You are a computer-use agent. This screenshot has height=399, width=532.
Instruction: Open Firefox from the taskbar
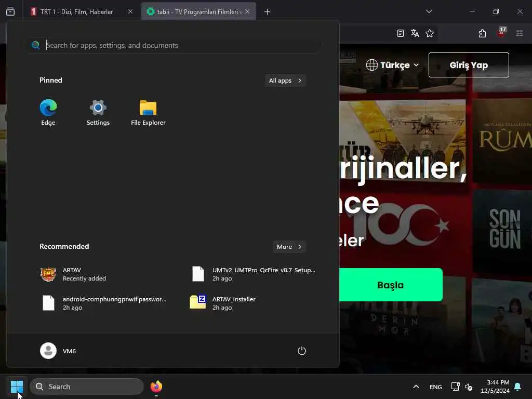(156, 387)
